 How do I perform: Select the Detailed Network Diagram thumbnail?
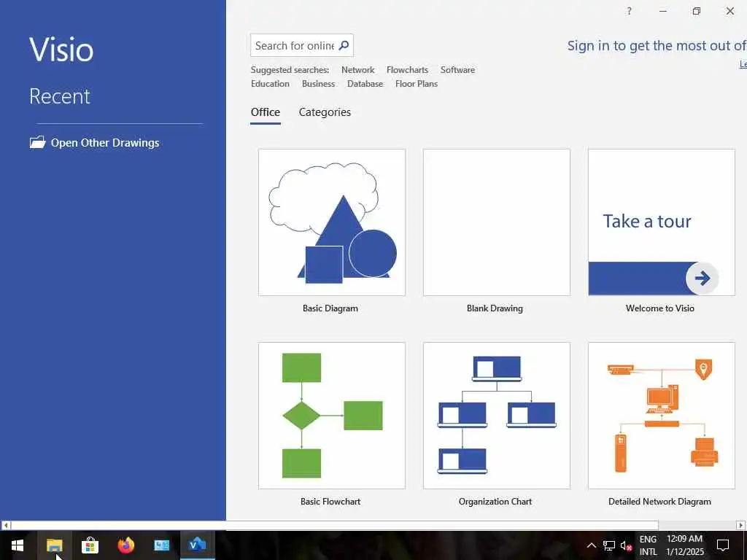[x=661, y=415]
